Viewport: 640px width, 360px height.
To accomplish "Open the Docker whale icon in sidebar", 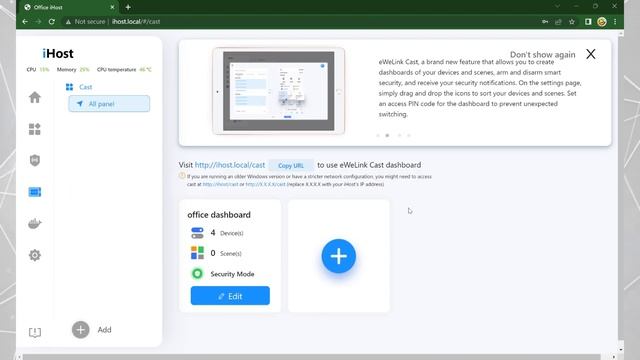I will pos(35,223).
